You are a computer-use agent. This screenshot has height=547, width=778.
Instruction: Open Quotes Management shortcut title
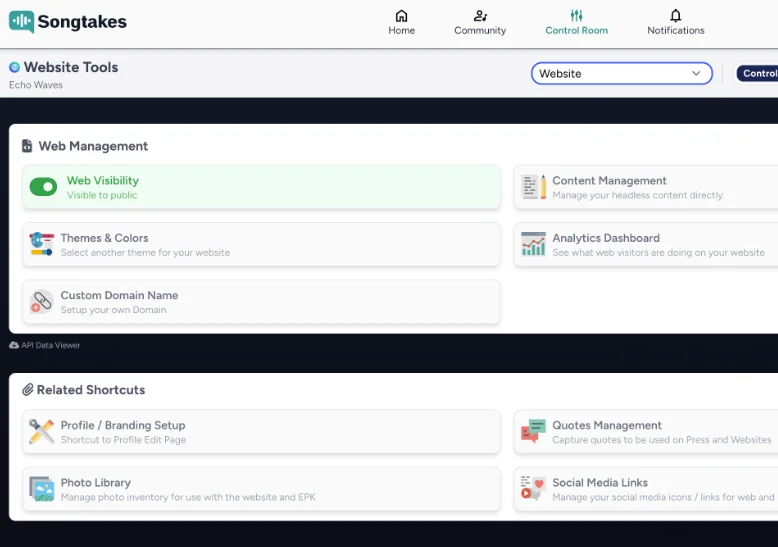click(x=607, y=425)
